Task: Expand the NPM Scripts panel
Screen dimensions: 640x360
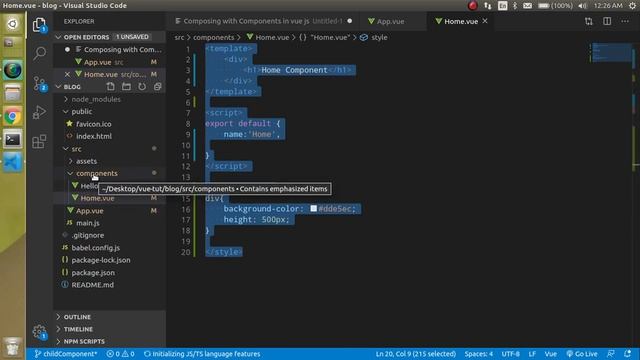Action: pos(110,341)
